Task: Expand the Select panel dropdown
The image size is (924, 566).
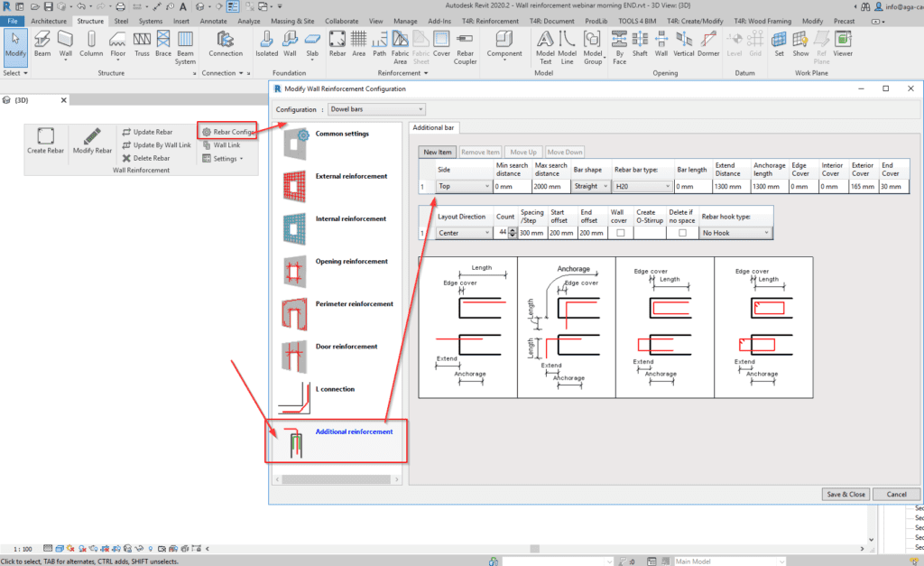Action: coord(15,73)
